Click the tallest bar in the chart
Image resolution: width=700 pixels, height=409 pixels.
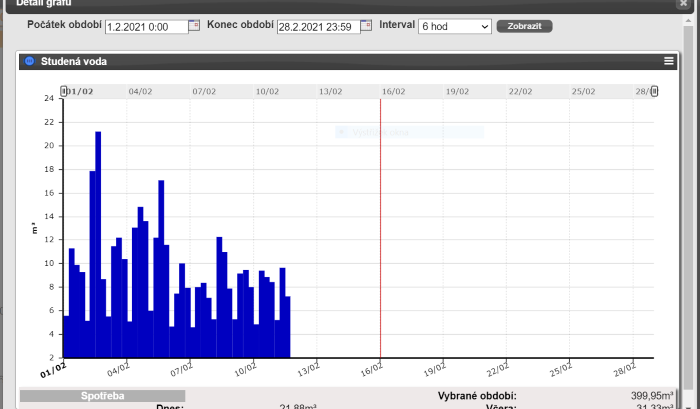tap(98, 244)
